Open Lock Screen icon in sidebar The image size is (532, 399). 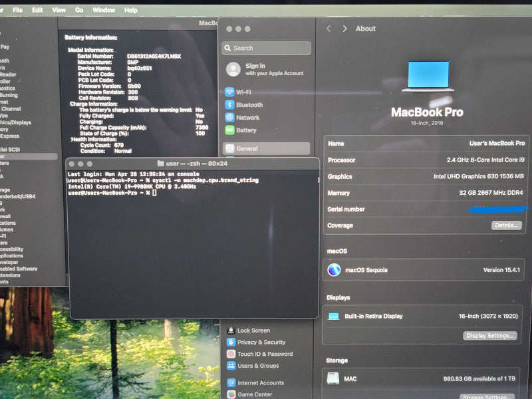pyautogui.click(x=231, y=331)
